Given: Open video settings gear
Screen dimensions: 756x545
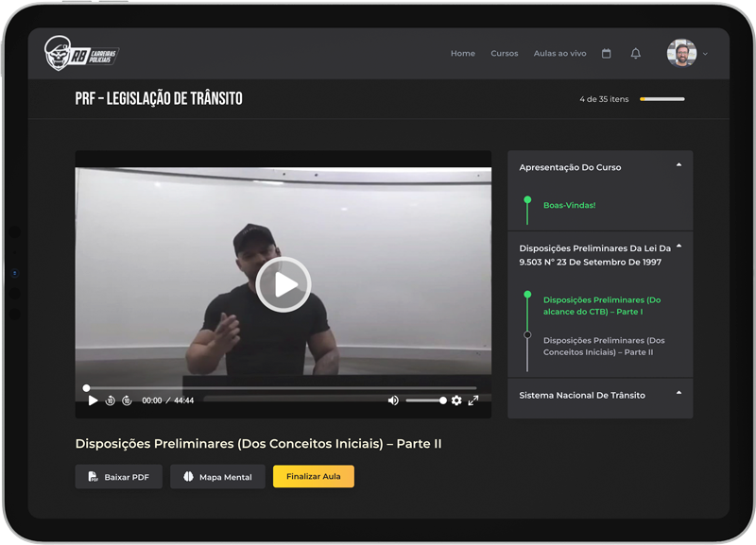Looking at the screenshot, I should 456,400.
